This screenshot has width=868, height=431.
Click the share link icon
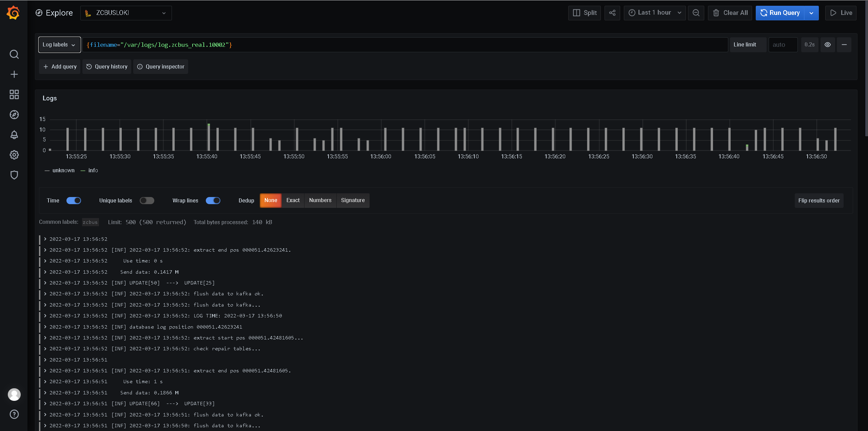tap(612, 13)
